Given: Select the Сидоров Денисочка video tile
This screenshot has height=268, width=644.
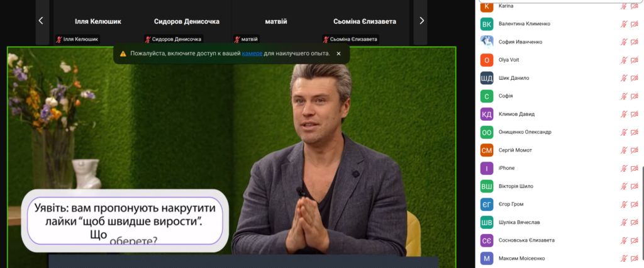Looking at the screenshot, I should 187,21.
